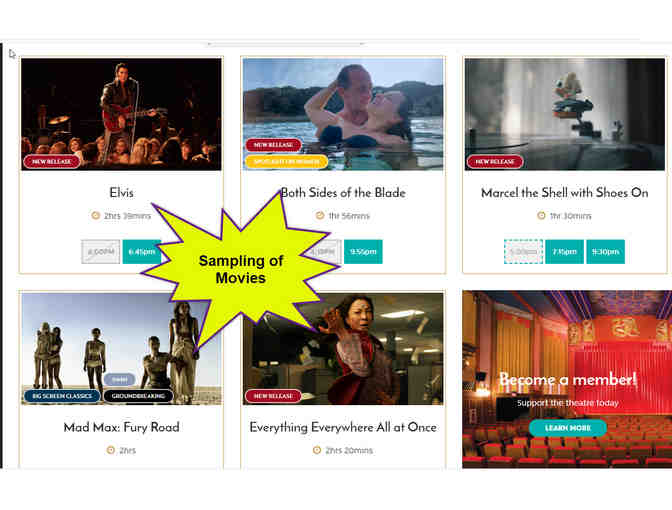
Task: Choose the 7:15pm Marcel the Shell showtime
Action: pyautogui.click(x=564, y=252)
